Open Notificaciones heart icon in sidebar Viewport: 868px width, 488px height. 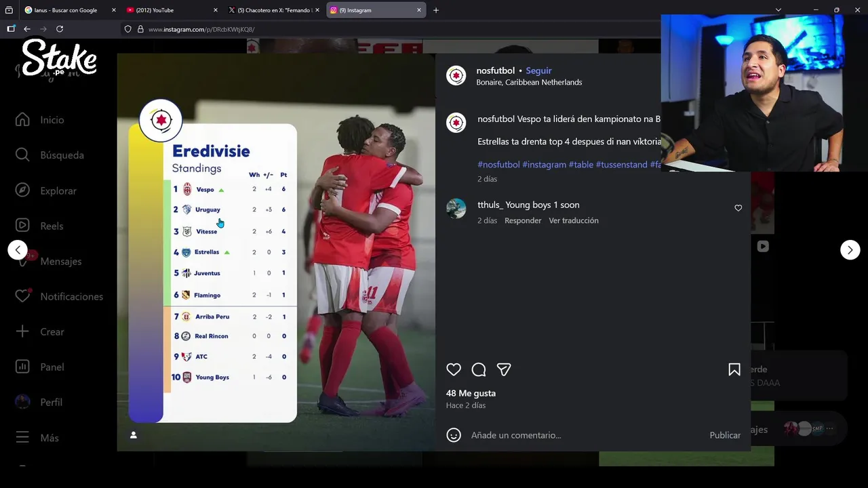[22, 296]
